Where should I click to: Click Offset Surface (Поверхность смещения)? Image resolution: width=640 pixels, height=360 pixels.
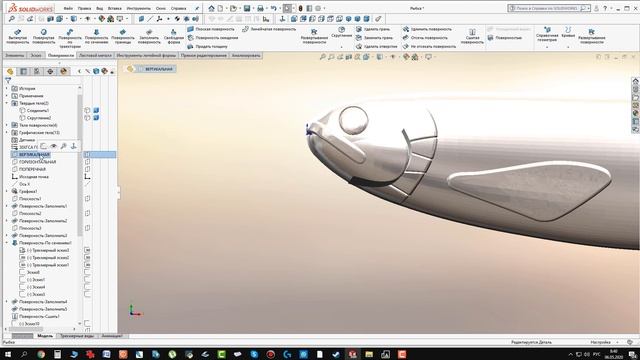tap(213, 38)
